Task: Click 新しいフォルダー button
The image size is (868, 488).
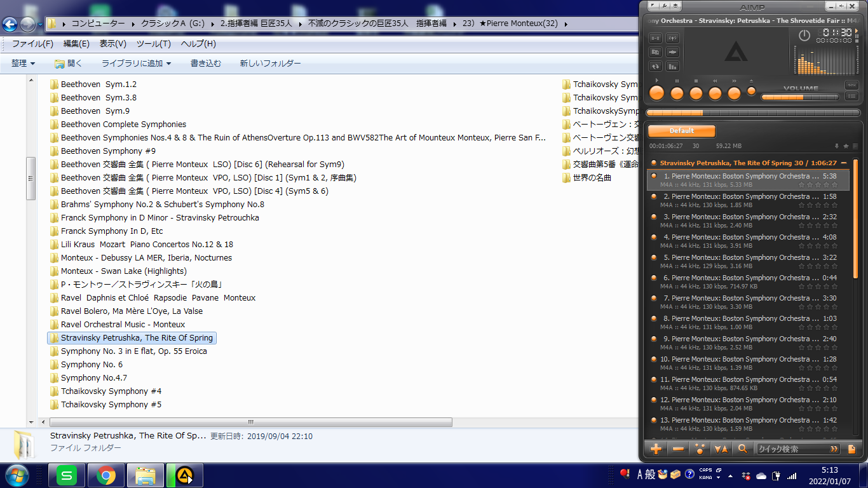Action: [270, 64]
